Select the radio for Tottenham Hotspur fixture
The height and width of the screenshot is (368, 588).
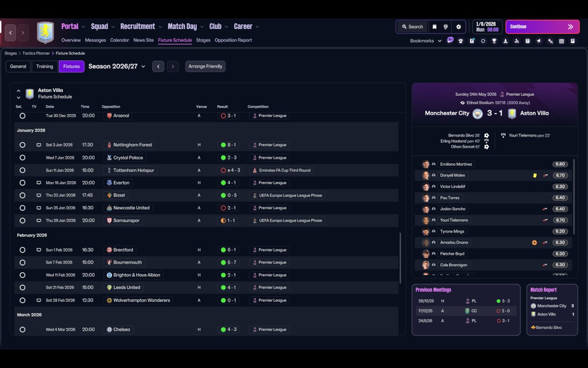click(23, 170)
